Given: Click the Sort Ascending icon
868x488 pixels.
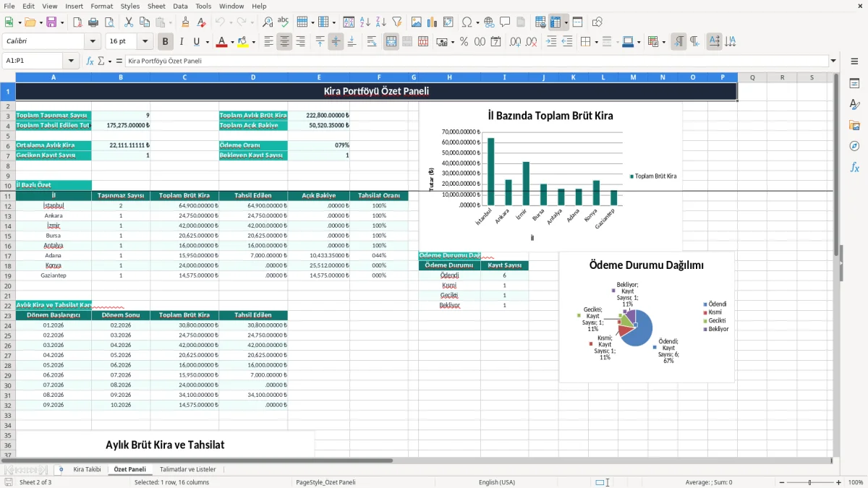Looking at the screenshot, I should tap(365, 22).
